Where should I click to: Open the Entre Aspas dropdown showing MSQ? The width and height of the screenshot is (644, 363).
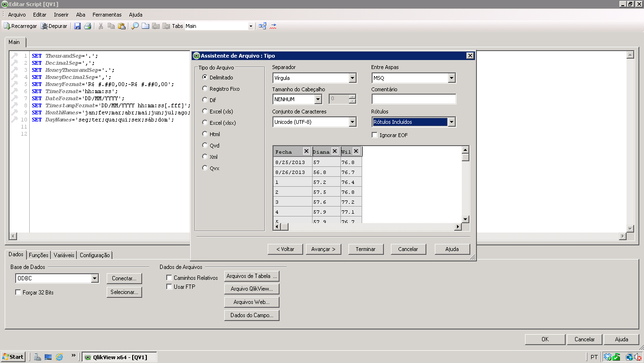tap(414, 78)
